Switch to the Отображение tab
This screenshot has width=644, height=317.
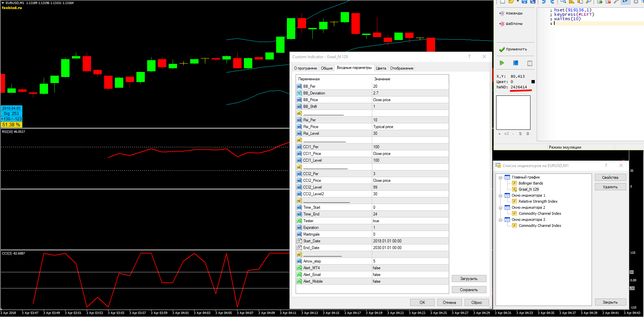[x=401, y=68]
